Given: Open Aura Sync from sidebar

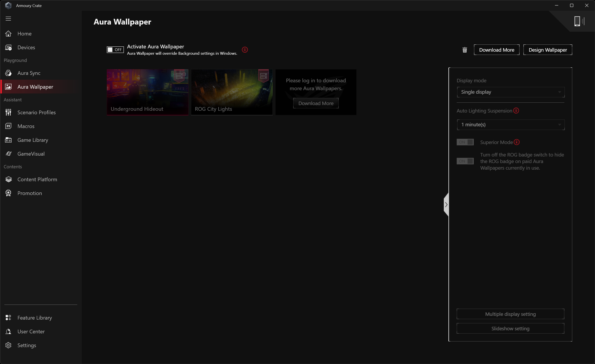Looking at the screenshot, I should pyautogui.click(x=29, y=73).
